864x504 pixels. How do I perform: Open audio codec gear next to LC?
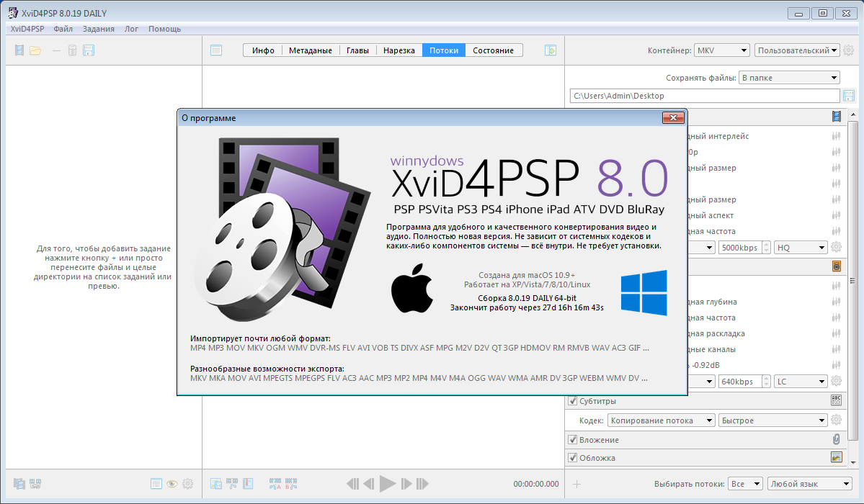[837, 381]
